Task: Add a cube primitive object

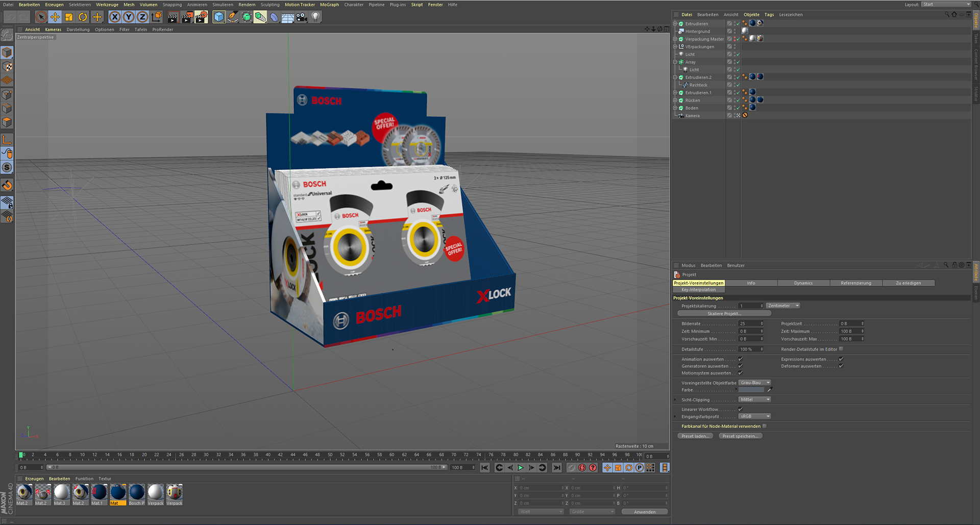Action: point(219,17)
